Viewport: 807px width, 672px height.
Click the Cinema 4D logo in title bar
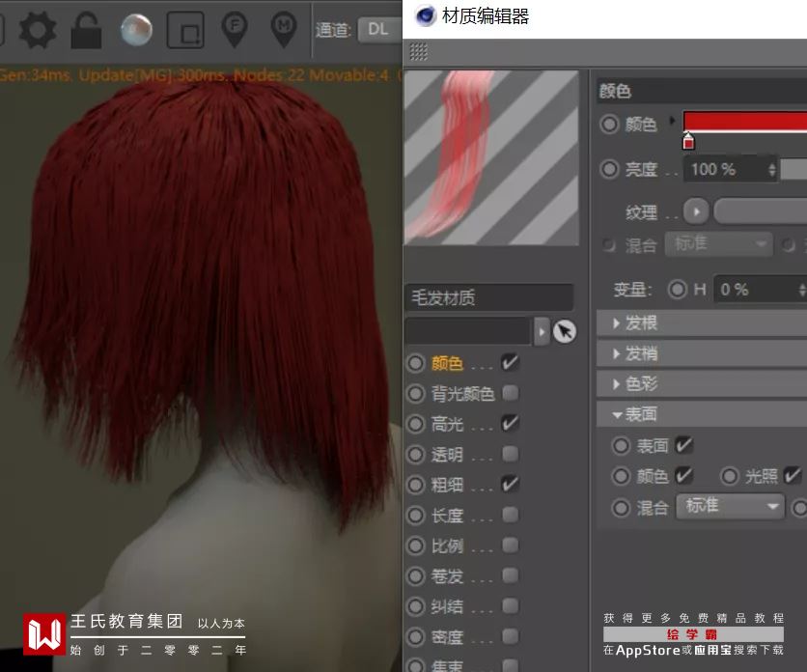point(425,15)
